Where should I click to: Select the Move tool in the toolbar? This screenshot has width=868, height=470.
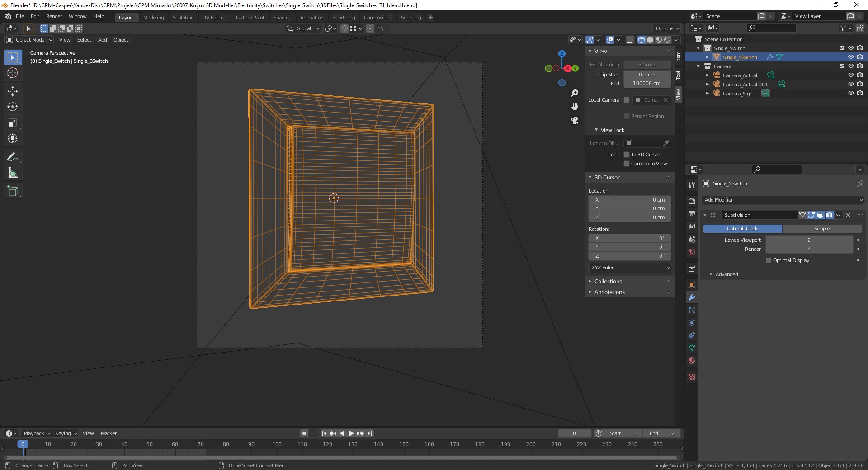(x=13, y=91)
